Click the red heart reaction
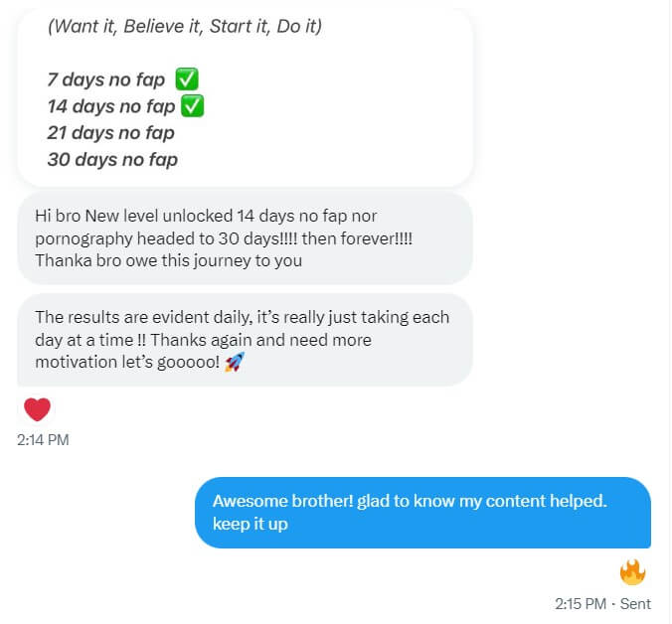The width and height of the screenshot is (672, 624). pyautogui.click(x=38, y=409)
